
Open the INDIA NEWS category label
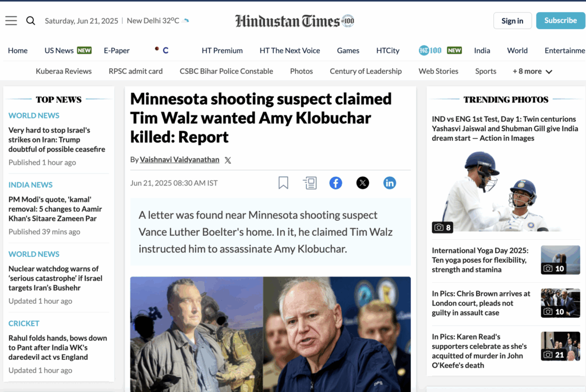(30, 185)
